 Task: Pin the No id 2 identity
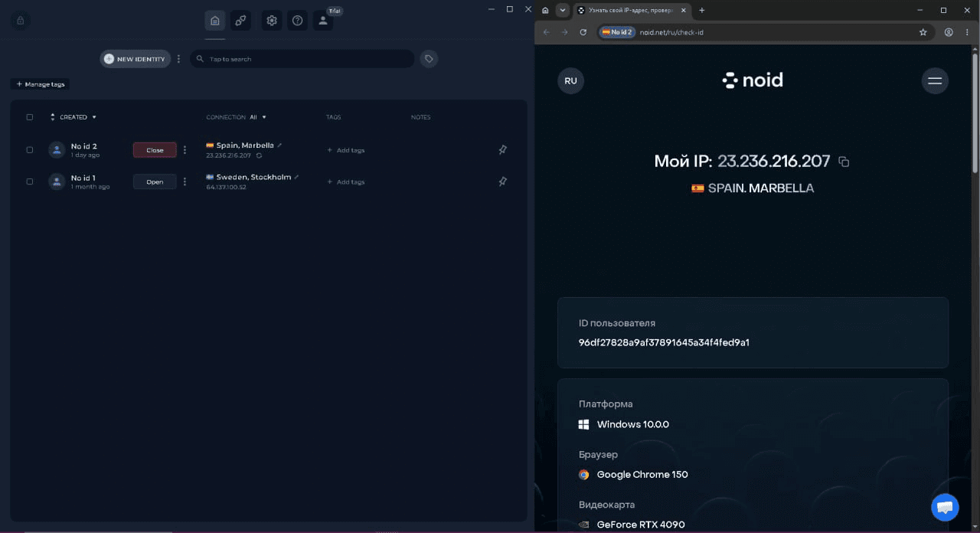(x=502, y=150)
